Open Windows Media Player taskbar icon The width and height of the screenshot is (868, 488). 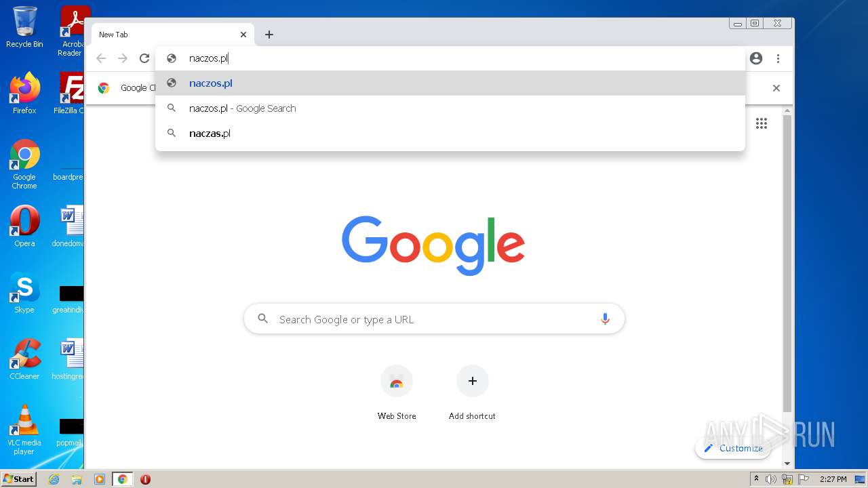[100, 479]
